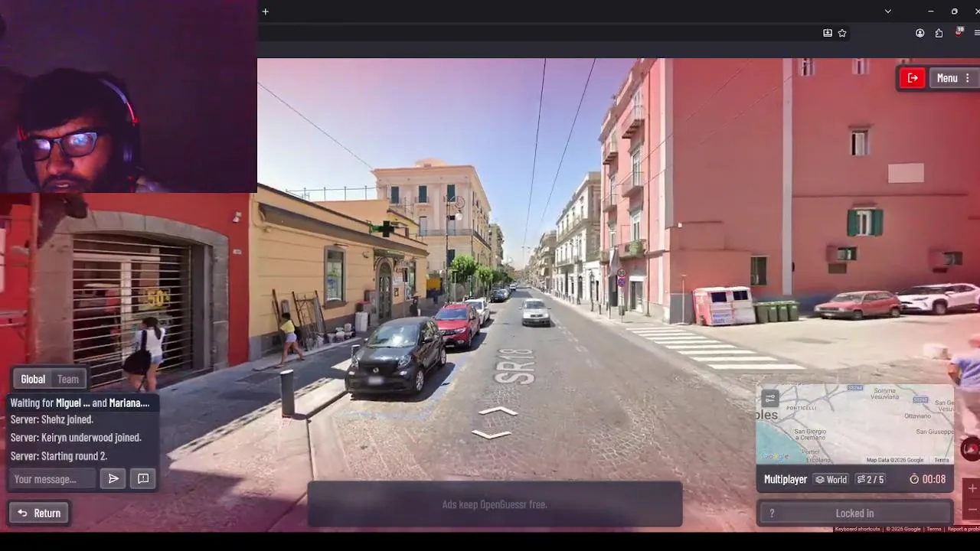This screenshot has width=980, height=551.
Task: Click the install app icon in address bar
Action: coord(828,33)
